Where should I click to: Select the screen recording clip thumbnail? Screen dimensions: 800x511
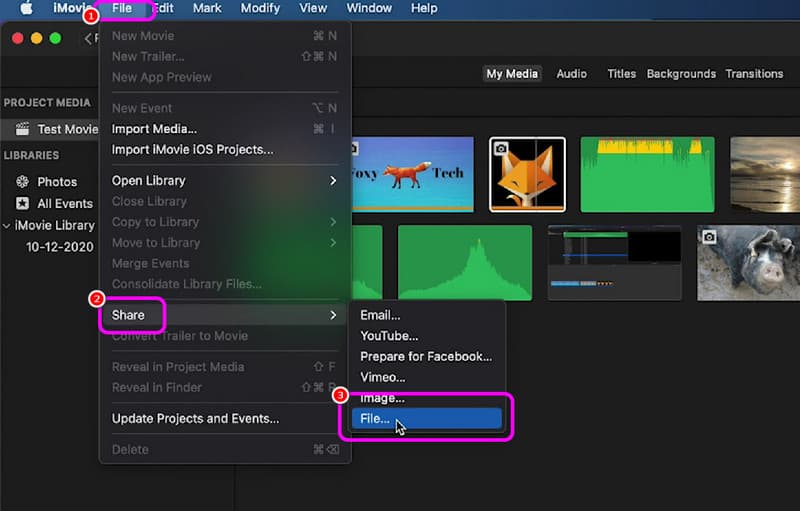tap(614, 263)
